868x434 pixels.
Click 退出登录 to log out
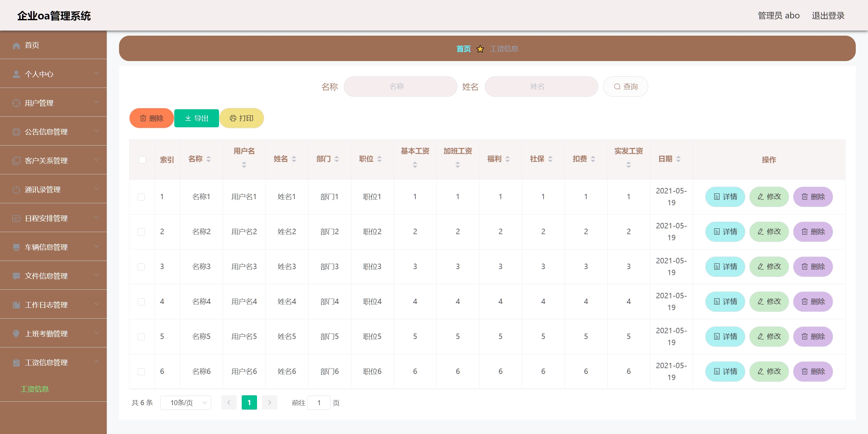828,16
